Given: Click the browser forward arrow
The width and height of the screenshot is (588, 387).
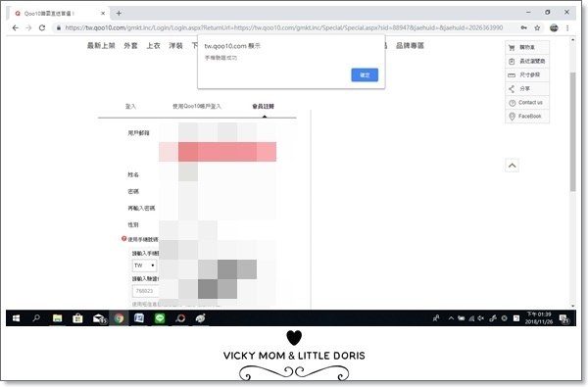Looking at the screenshot, I should [28, 27].
